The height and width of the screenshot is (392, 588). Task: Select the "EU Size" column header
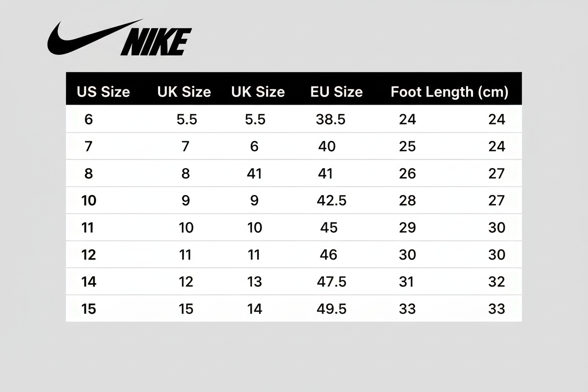click(336, 91)
